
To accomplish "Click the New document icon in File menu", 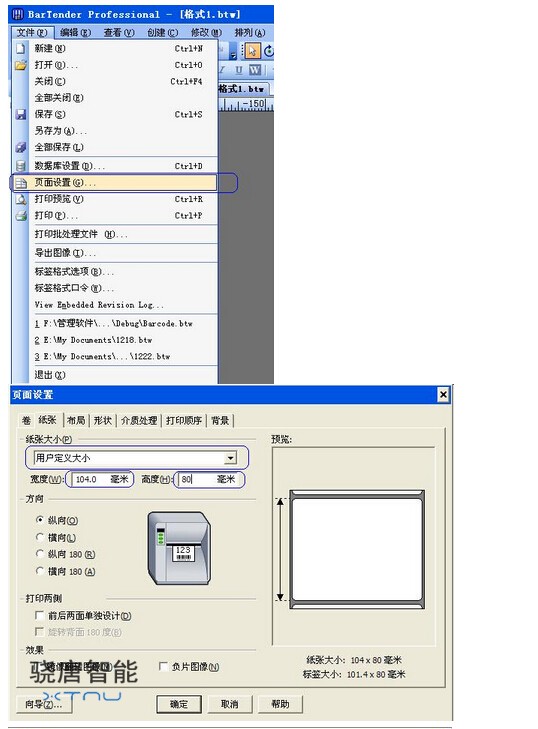I will pyautogui.click(x=20, y=48).
